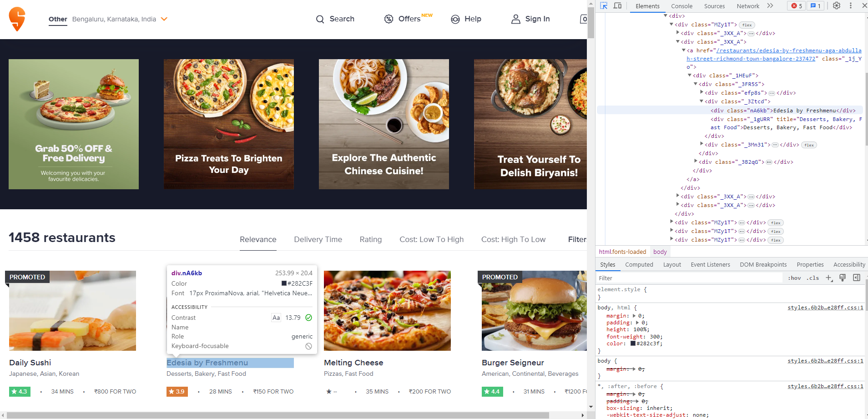Click the Swiggy logo
The image size is (868, 419).
[17, 19]
